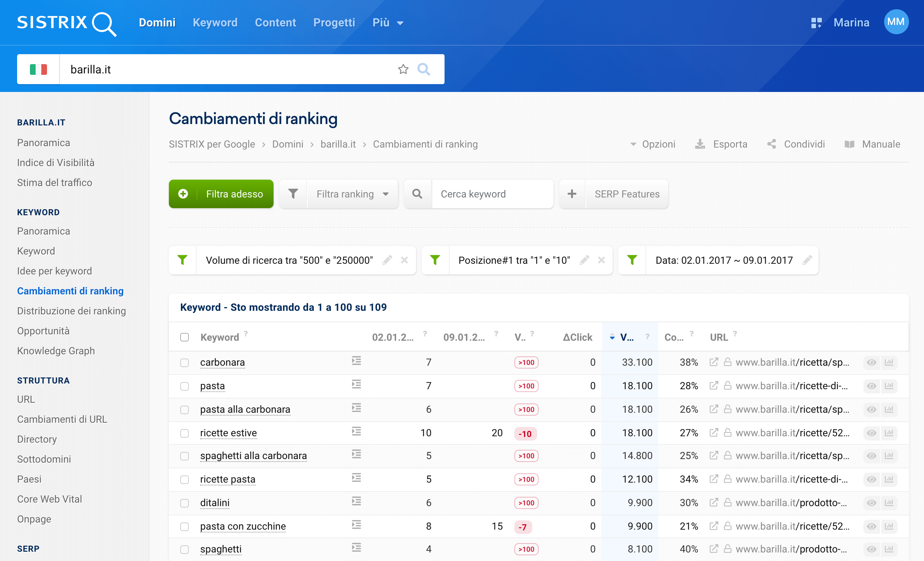The image size is (924, 561).
Task: Toggle the eye icon for carbonara row
Action: (872, 362)
